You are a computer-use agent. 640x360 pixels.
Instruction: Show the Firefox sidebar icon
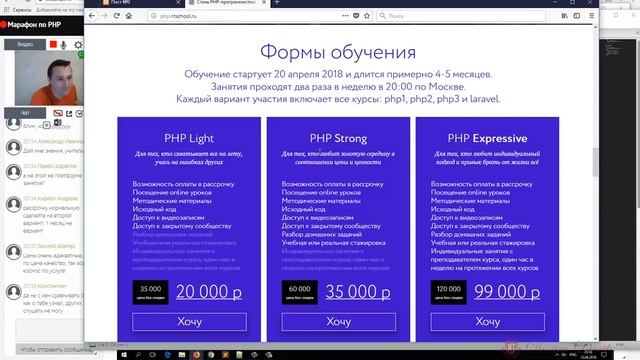coord(577,16)
